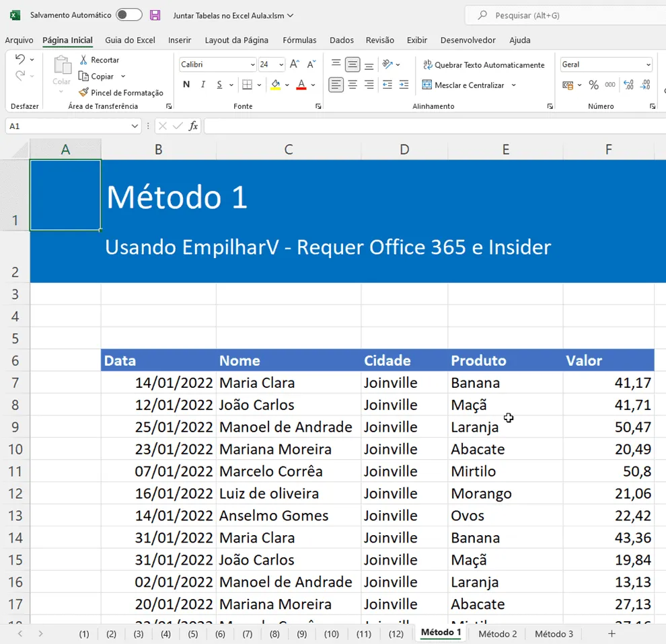Click the Save disk icon
This screenshot has height=644, width=666.
click(x=155, y=15)
